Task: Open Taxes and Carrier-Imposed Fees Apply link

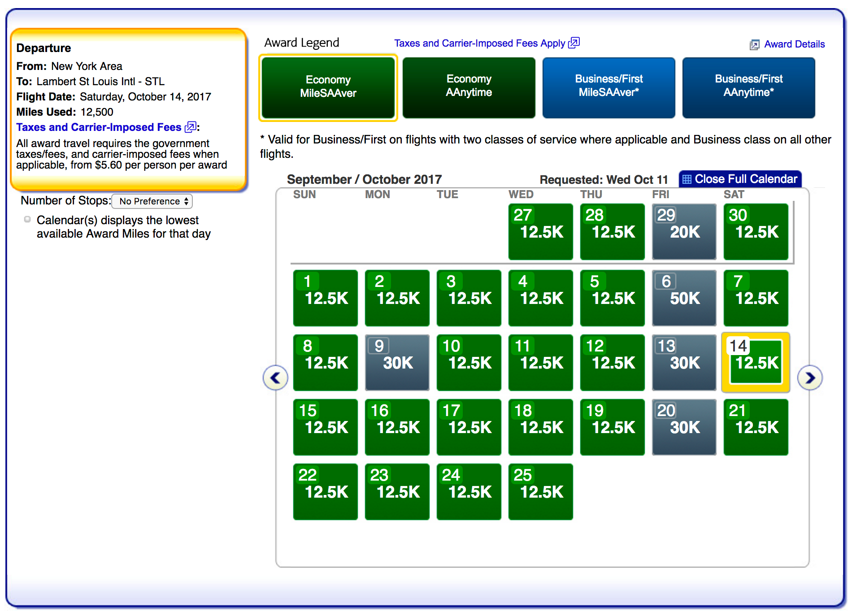Action: pyautogui.click(x=479, y=43)
